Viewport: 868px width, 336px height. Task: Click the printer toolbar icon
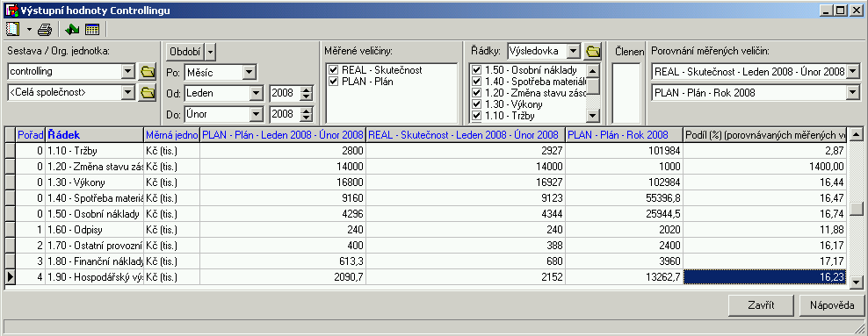click(x=45, y=29)
